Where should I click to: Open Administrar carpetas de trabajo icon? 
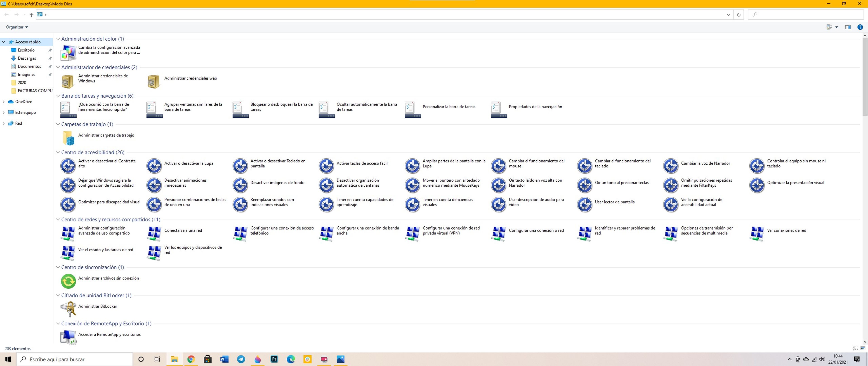pyautogui.click(x=68, y=138)
